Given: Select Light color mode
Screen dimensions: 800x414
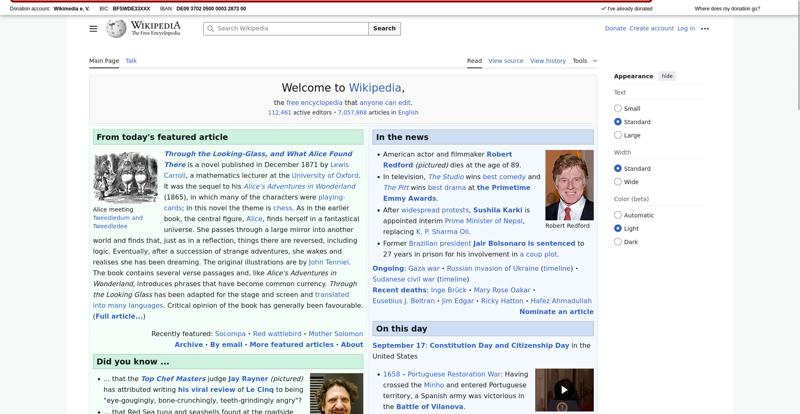Looking at the screenshot, I should pos(618,229).
